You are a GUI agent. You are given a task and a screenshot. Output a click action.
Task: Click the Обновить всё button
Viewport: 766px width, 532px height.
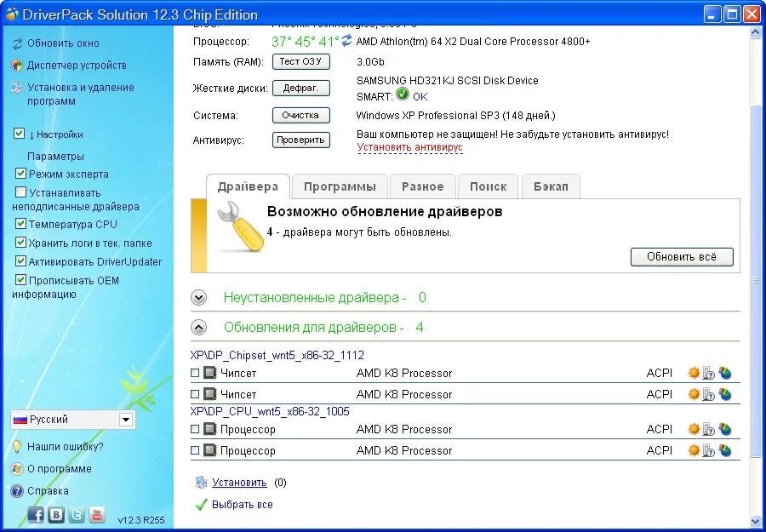point(682,257)
